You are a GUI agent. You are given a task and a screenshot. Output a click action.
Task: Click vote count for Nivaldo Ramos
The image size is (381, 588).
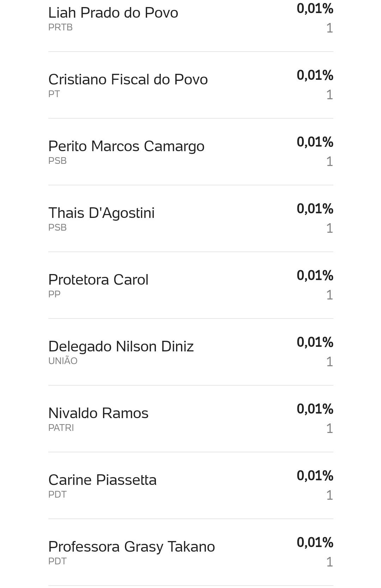(329, 428)
